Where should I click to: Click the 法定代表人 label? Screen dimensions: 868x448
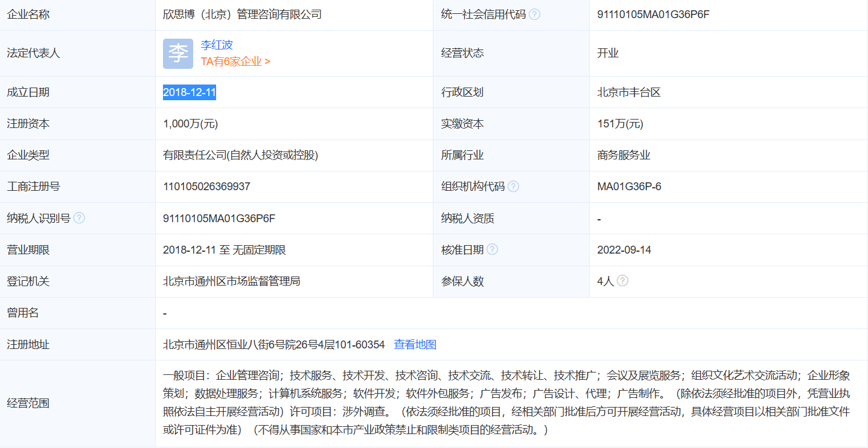33,53
